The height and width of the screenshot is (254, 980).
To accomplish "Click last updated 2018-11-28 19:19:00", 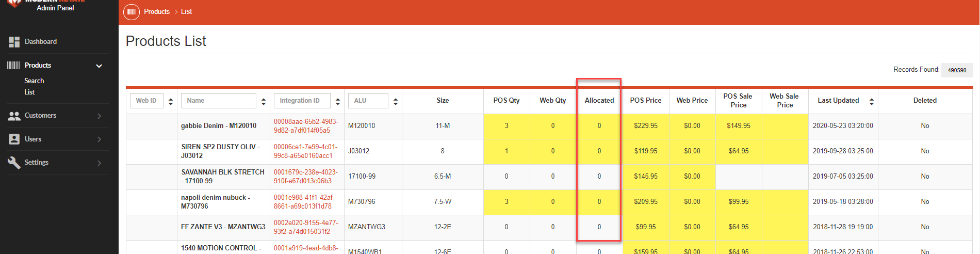I will click(843, 227).
